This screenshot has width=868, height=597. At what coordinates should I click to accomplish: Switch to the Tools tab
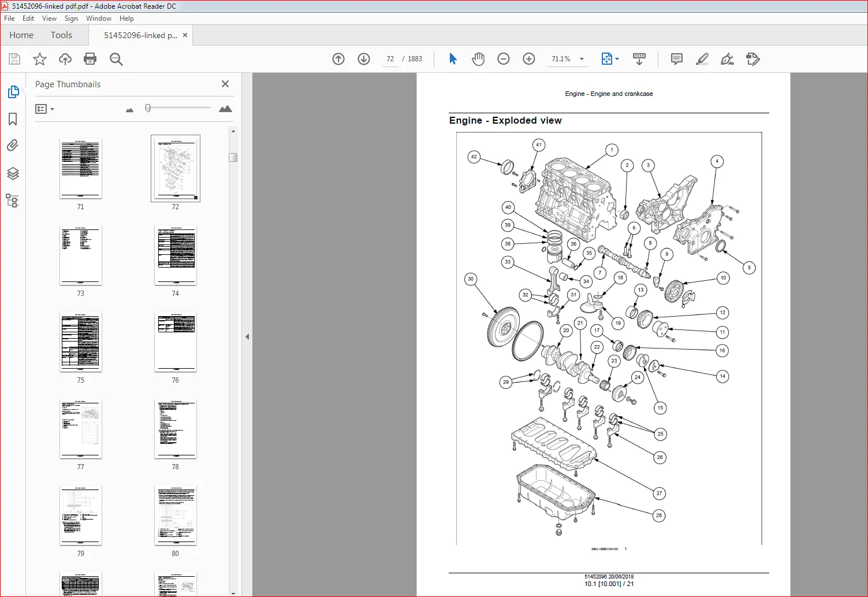(x=61, y=35)
